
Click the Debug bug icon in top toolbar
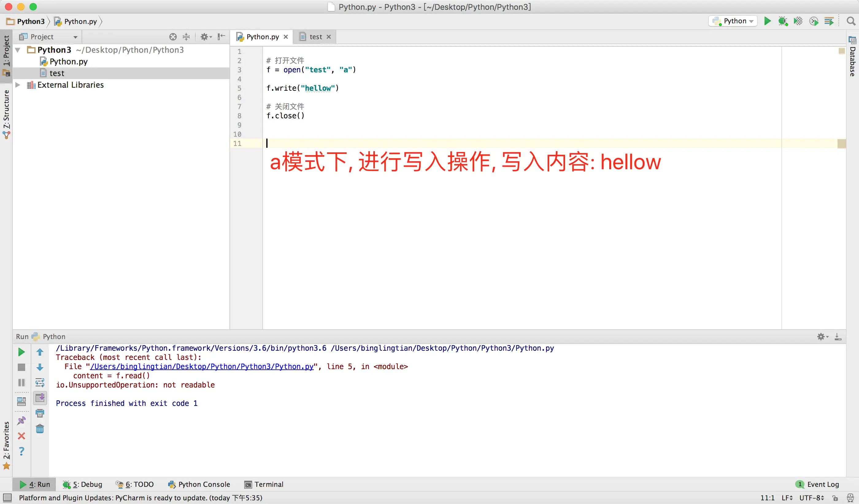tap(783, 21)
